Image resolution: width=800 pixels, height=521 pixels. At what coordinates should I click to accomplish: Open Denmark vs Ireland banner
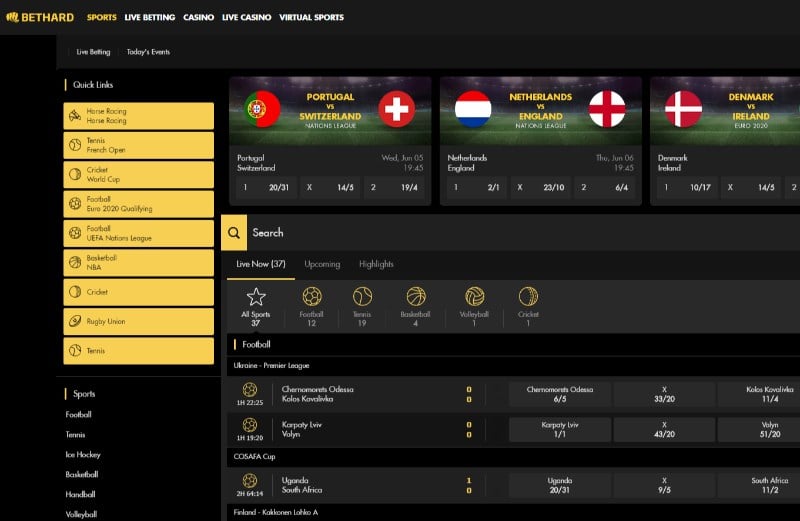pos(725,111)
